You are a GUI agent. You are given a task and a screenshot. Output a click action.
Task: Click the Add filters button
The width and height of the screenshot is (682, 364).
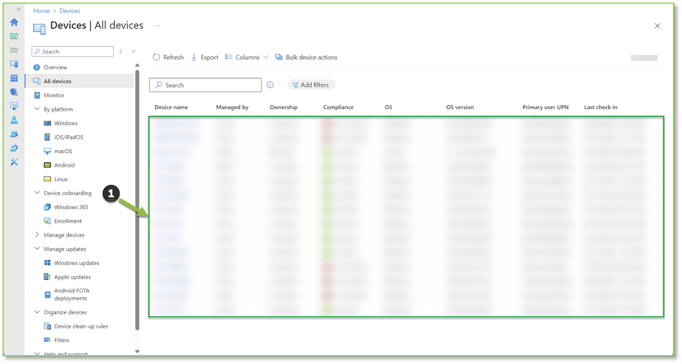(x=311, y=85)
